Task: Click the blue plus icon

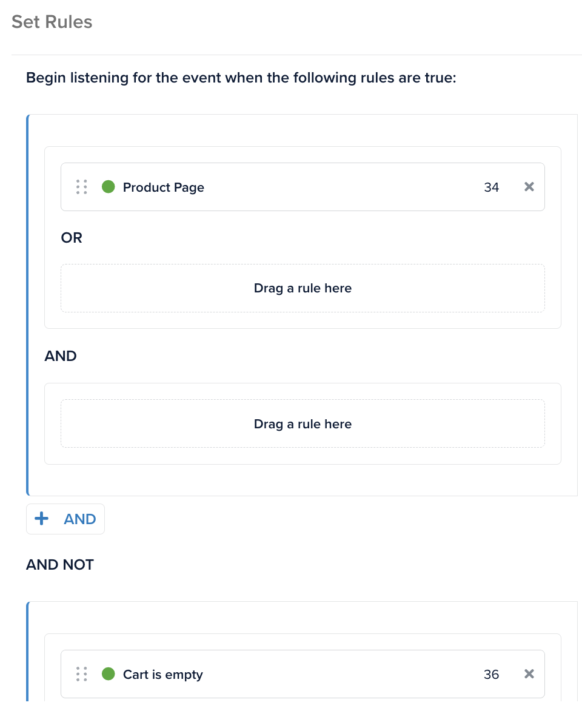Action: click(x=41, y=519)
